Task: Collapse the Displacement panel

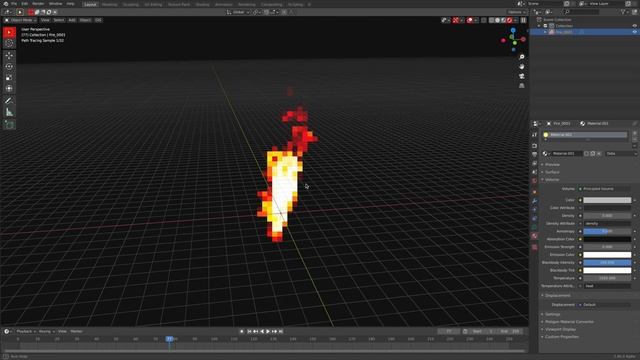Action: tap(557, 296)
